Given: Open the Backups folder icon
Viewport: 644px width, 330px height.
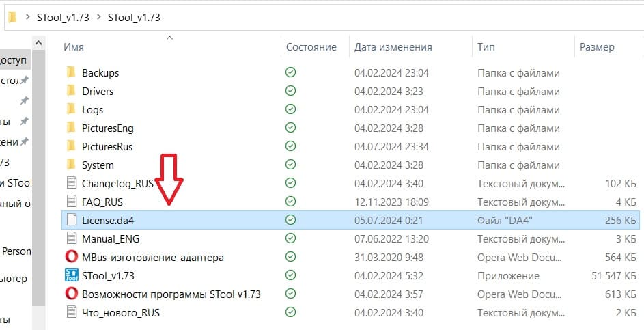Looking at the screenshot, I should [71, 72].
